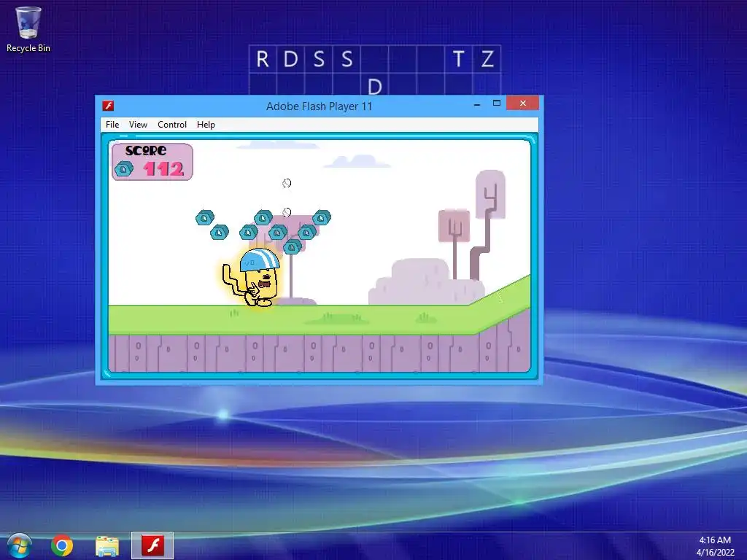The height and width of the screenshot is (560, 747).
Task: Maximize the Adobe Flash Player window
Action: tap(496, 104)
